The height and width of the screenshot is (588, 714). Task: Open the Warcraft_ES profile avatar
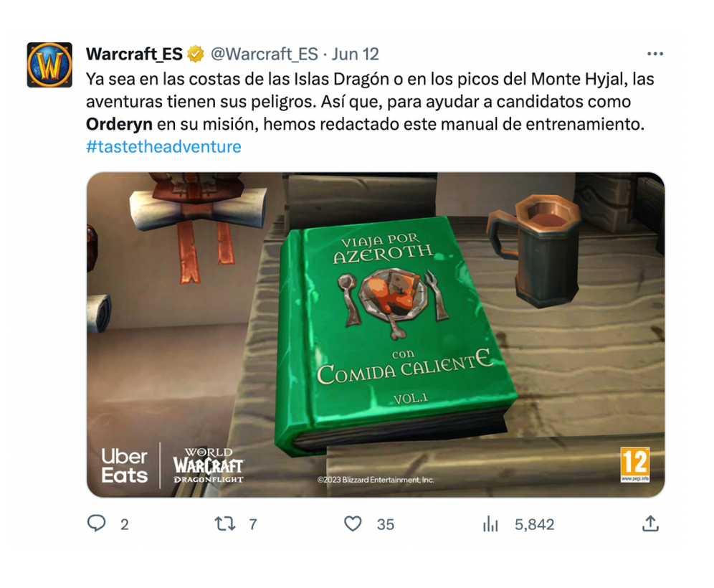coord(49,65)
